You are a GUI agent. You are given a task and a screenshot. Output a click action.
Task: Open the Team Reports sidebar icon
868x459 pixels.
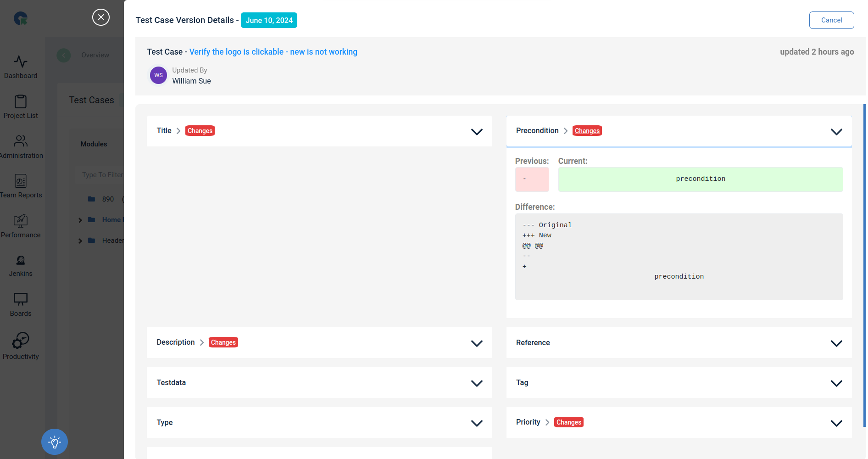[x=21, y=181]
